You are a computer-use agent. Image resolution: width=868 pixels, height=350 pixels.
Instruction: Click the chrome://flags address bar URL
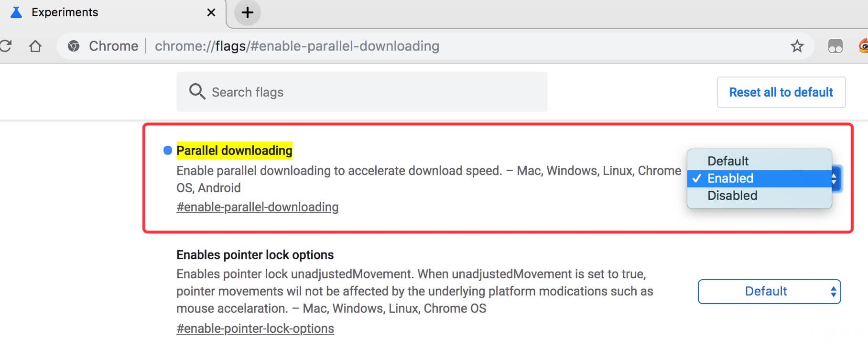click(296, 46)
